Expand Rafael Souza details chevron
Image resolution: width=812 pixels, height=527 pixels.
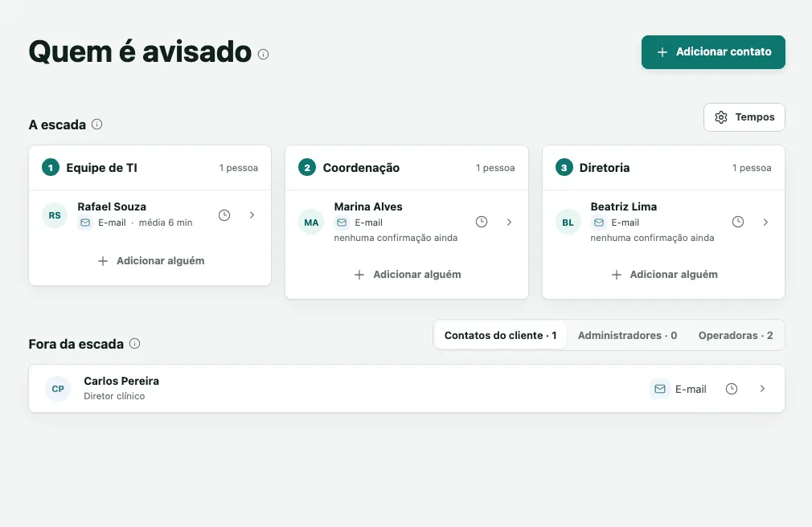tap(252, 214)
